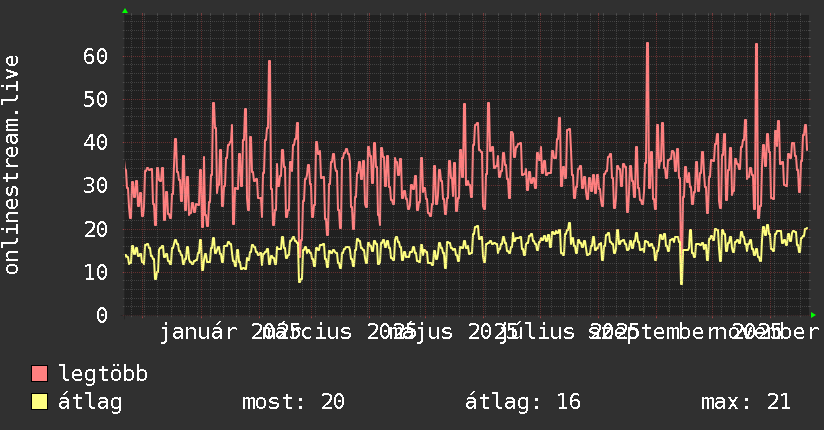The image size is (824, 430).
Task: Click the 50 y-axis label
Action: (96, 99)
